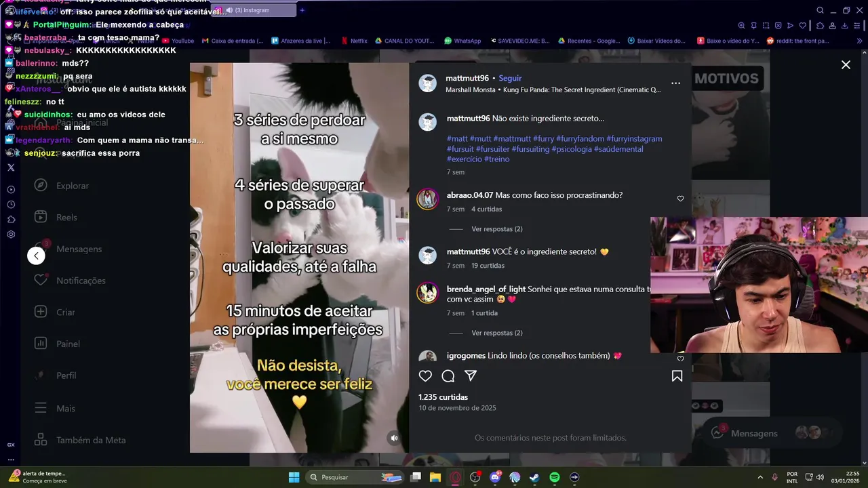868x488 pixels.
Task: Open the history clock icon in the browser sidebar
Action: [x=11, y=205]
